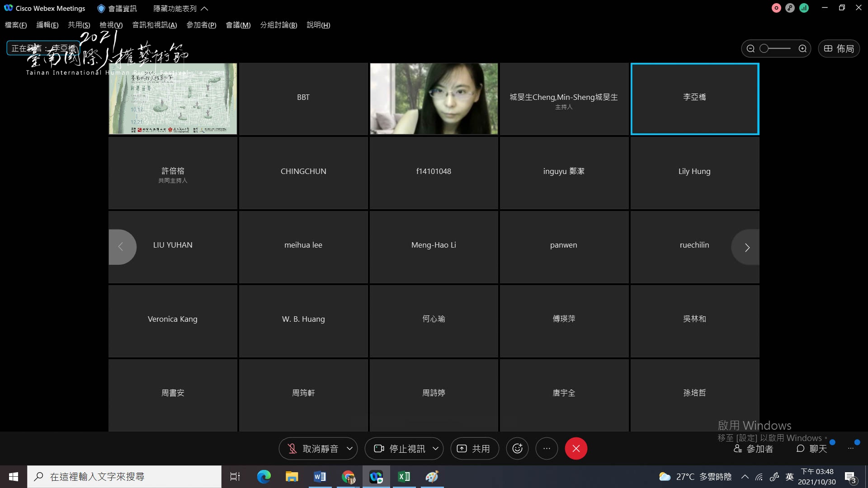Open the reactions emoji button

[517, 449]
